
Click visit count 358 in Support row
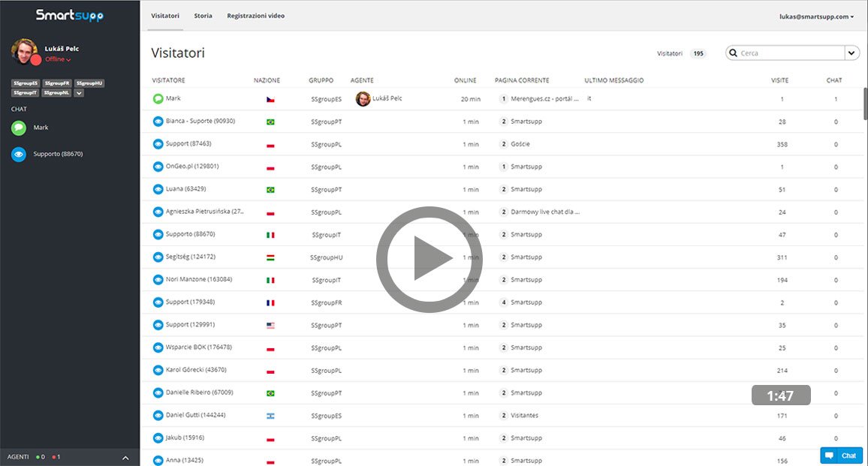pyautogui.click(x=782, y=144)
